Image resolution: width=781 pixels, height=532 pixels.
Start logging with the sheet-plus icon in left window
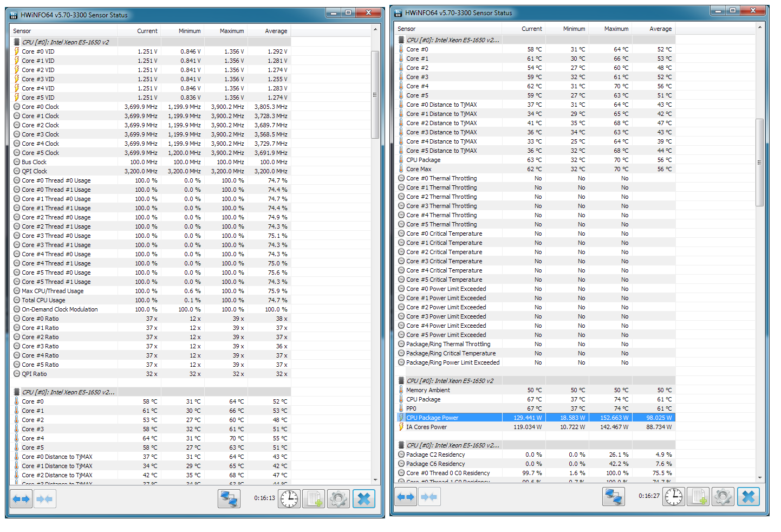coord(313,498)
